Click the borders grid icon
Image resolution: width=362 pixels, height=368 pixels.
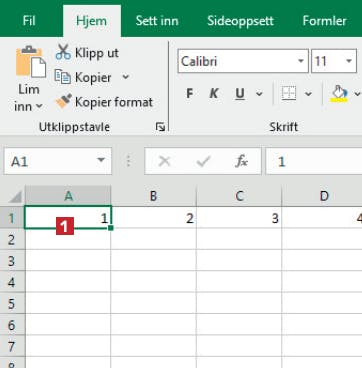click(x=289, y=94)
